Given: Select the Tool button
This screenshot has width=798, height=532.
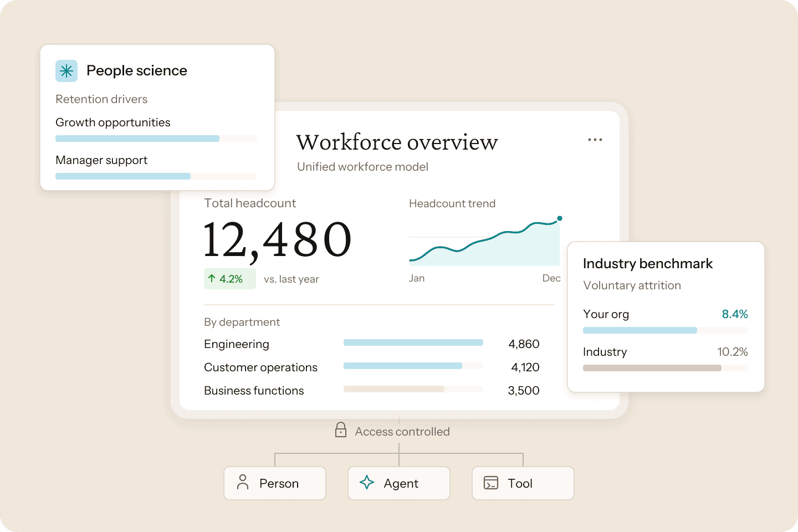Looking at the screenshot, I should coord(523,483).
